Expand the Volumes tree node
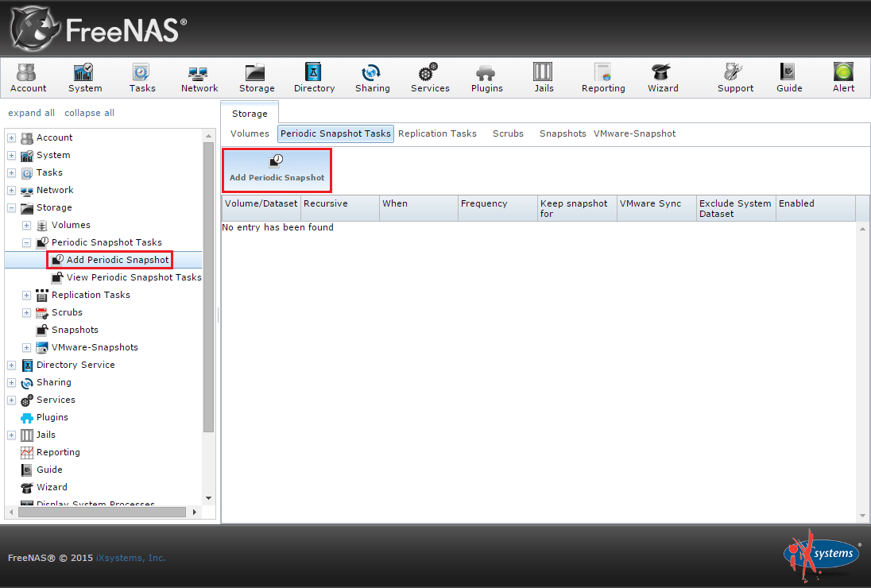 [x=25, y=225]
